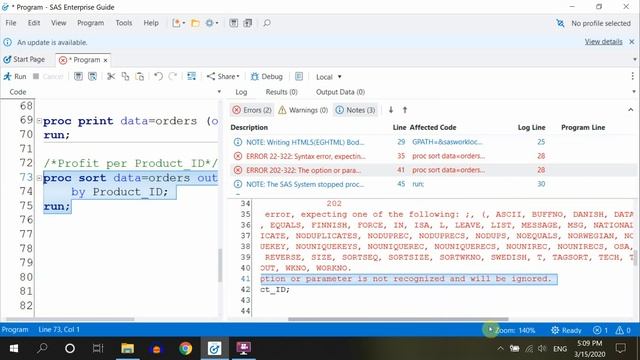
Task: Open the Windows Start menu
Action: tap(14, 348)
